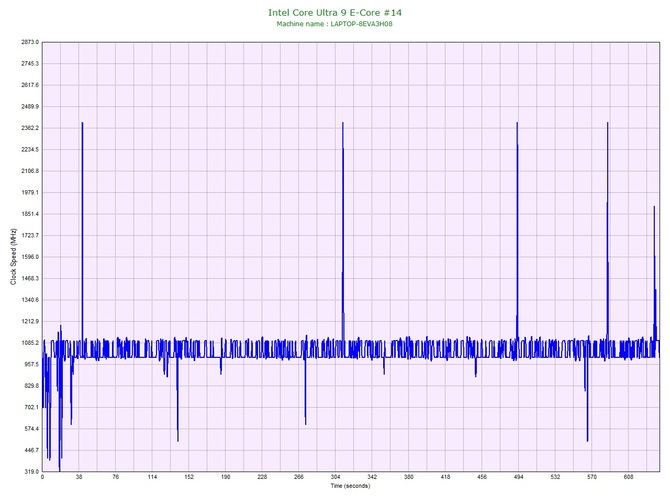Click the 574.4 y-axis value
Viewport: 670px width, 503px height.
click(x=31, y=429)
